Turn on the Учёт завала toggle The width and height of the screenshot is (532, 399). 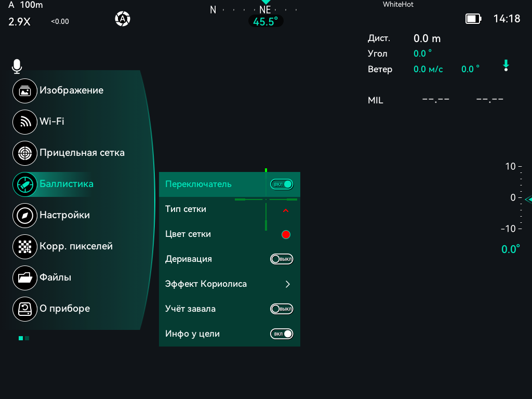pos(282,309)
